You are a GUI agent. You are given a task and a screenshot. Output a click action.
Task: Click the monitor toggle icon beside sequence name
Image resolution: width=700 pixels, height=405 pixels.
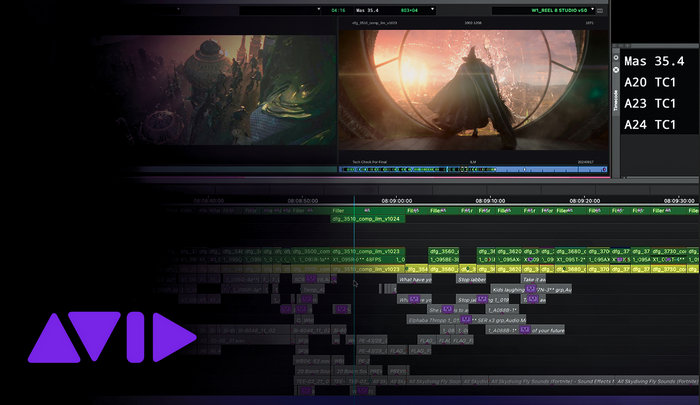click(600, 10)
